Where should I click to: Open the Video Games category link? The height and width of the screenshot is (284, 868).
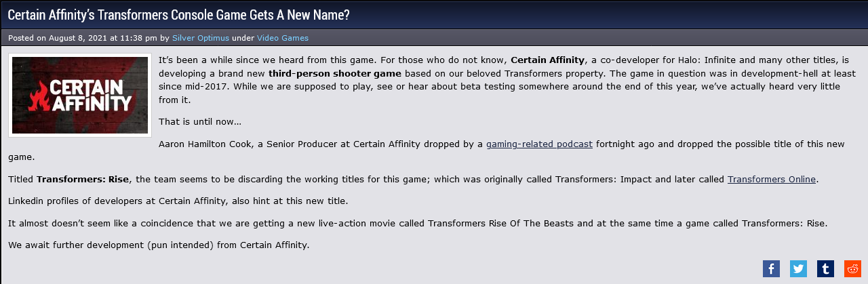282,38
